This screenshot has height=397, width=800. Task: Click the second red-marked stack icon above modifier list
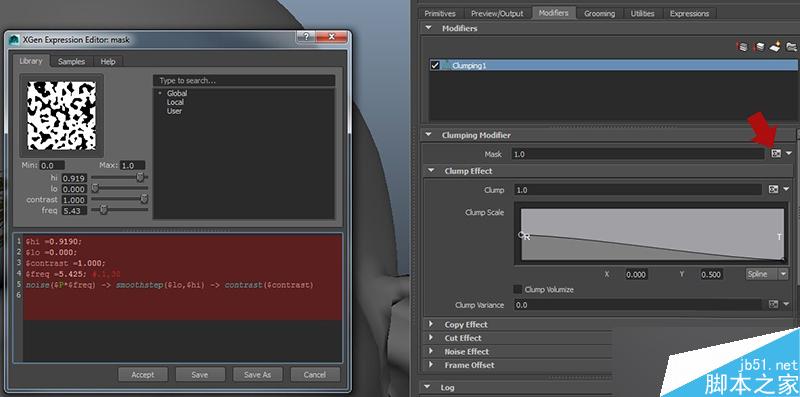coord(759,47)
